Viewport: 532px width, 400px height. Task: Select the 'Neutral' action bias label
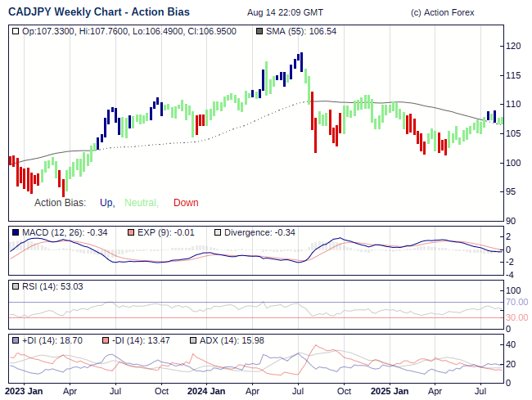coord(141,203)
